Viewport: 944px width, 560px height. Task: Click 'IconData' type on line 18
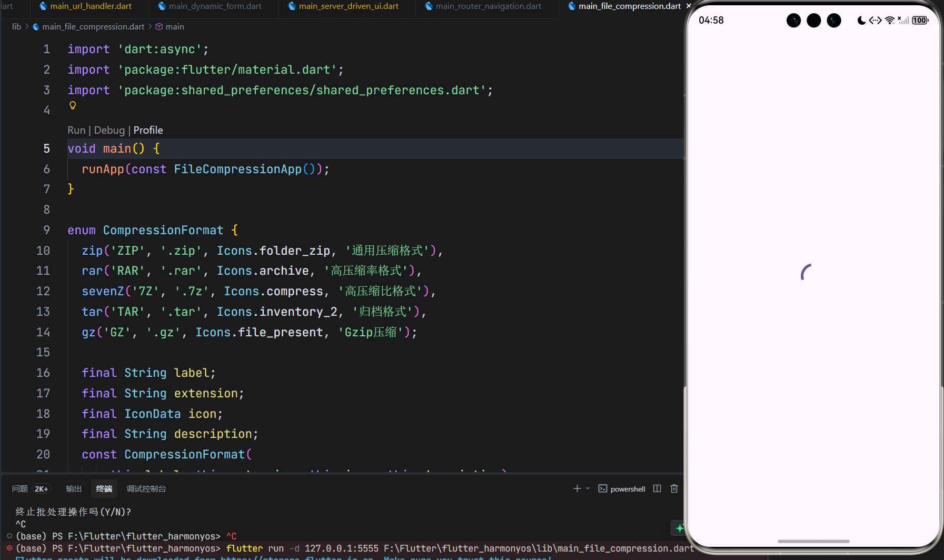coord(153,414)
